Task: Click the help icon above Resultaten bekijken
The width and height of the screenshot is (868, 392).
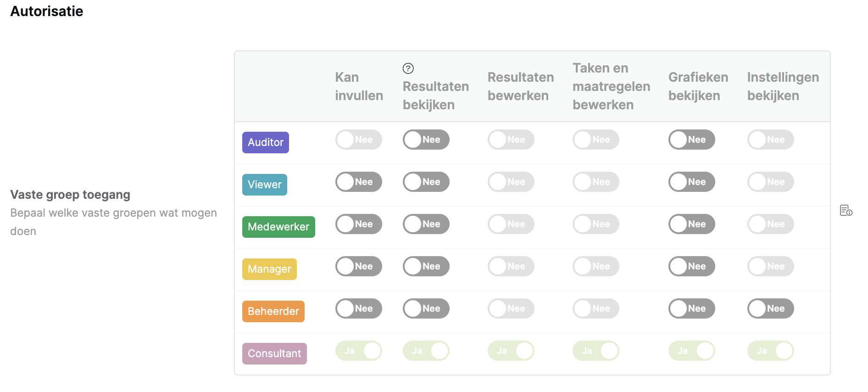Action: point(408,68)
